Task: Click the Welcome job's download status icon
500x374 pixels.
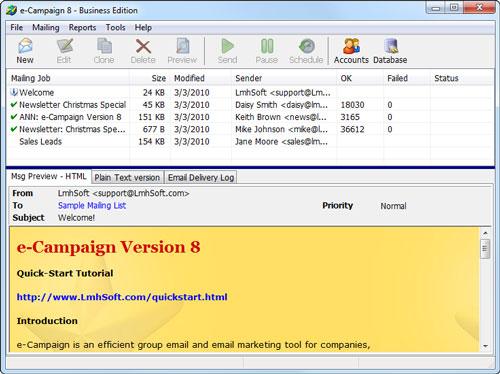Action: [x=14, y=92]
